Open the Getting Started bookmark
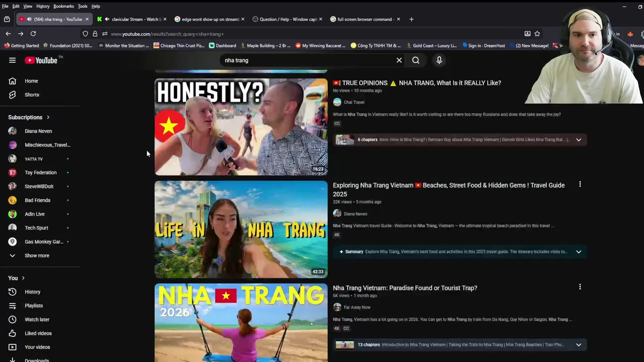 point(21,45)
